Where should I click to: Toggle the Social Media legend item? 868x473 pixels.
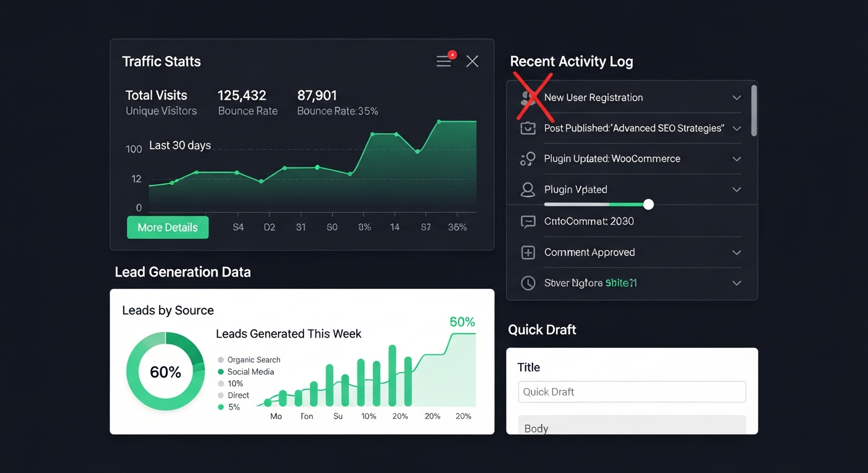(x=246, y=371)
